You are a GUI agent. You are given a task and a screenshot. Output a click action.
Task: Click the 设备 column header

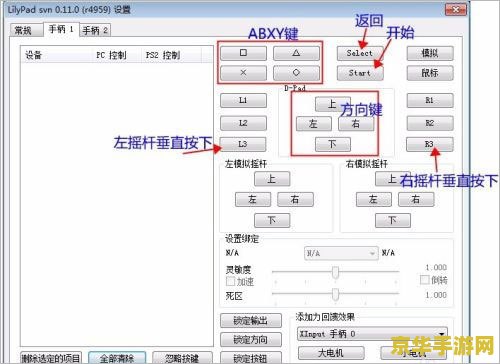(x=57, y=55)
